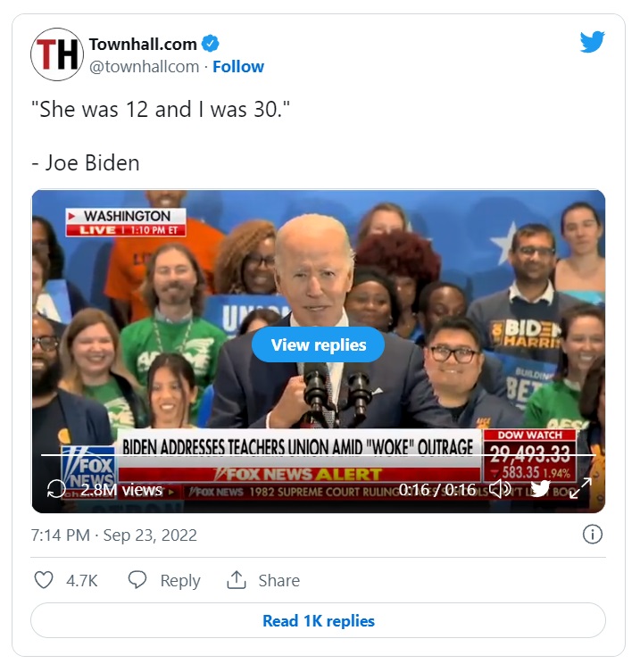Click the Townhall.com display name
Screen dimensions: 640x672
pos(143,44)
